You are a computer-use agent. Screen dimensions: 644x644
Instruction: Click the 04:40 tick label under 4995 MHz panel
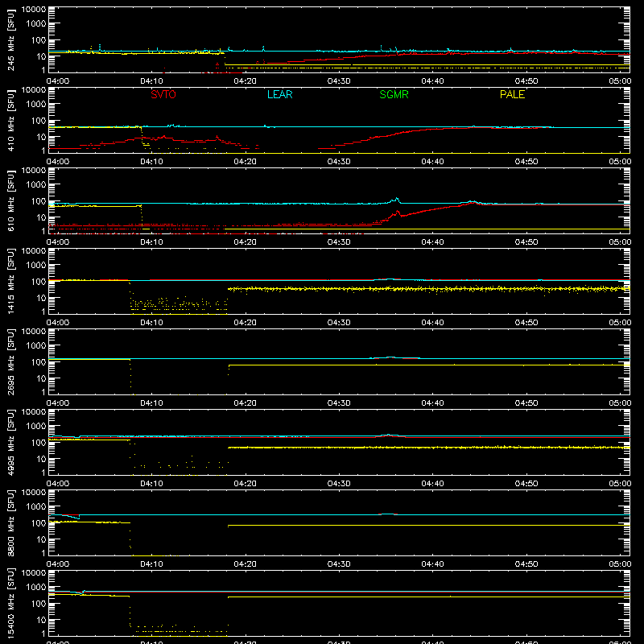point(432,484)
